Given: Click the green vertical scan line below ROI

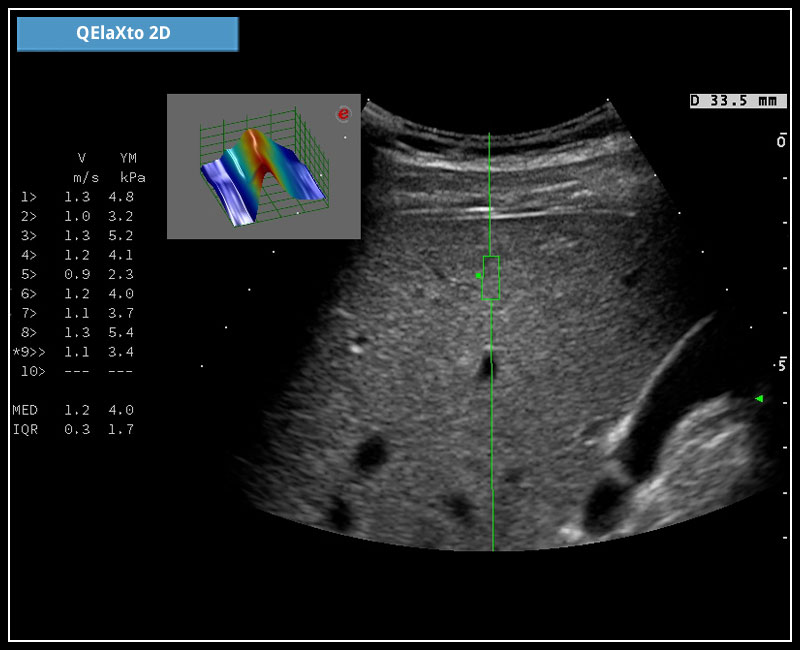Looking at the screenshot, I should (x=492, y=430).
